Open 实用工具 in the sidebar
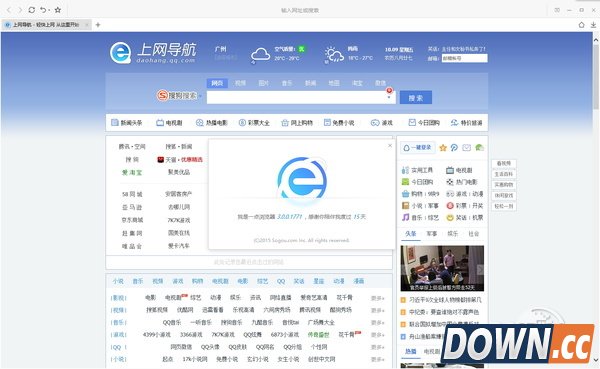 pyautogui.click(x=417, y=170)
